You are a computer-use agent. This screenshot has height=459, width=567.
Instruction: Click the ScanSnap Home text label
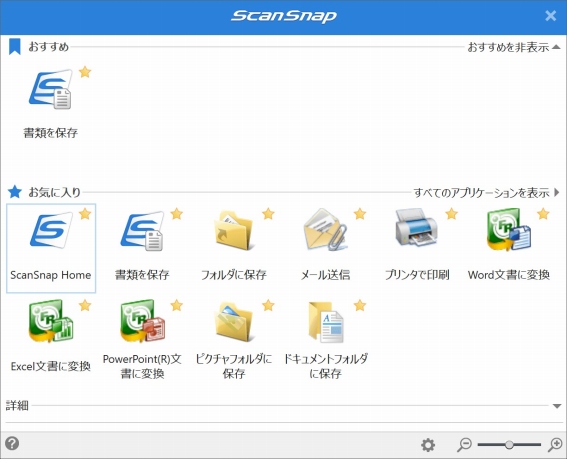click(51, 275)
